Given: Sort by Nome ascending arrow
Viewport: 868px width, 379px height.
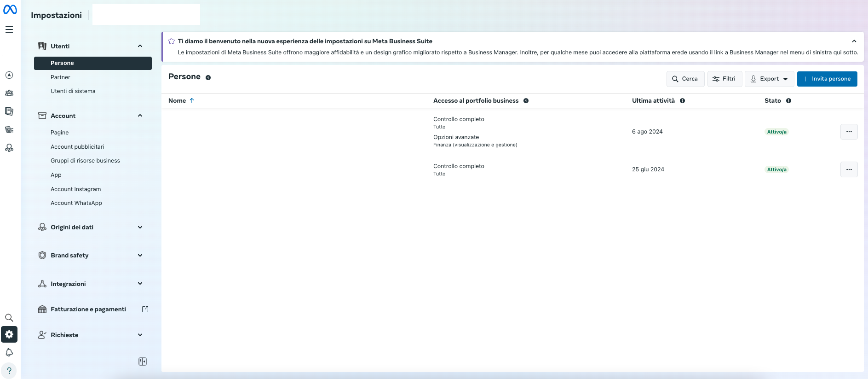Looking at the screenshot, I should click(x=192, y=100).
